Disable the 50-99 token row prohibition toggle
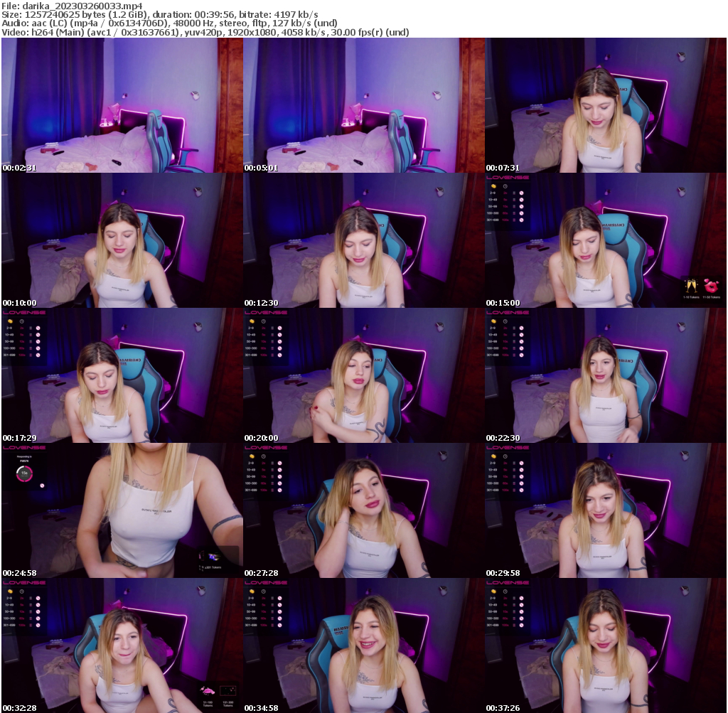 521,206
